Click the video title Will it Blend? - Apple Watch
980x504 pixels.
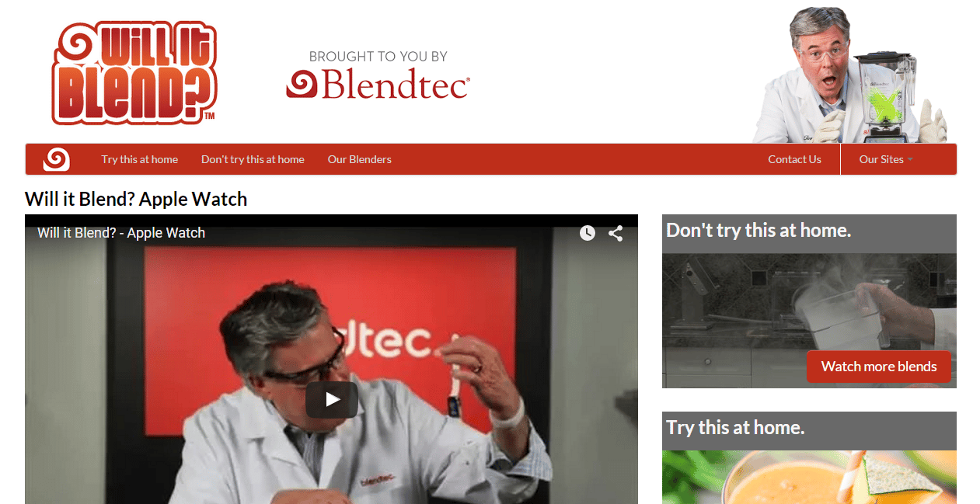point(121,233)
